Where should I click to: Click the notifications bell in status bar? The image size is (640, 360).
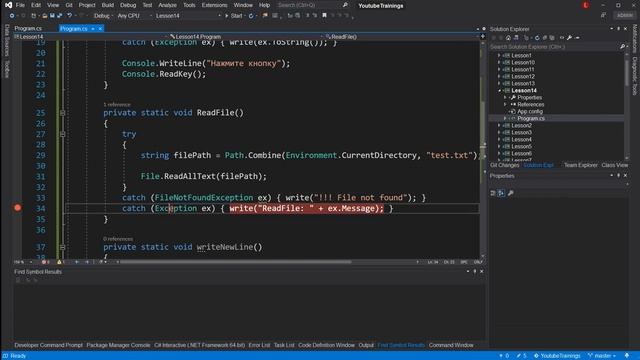click(x=627, y=356)
